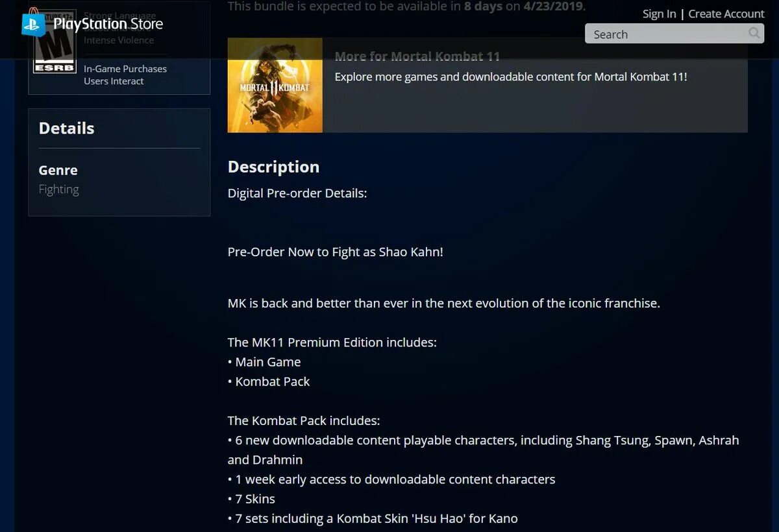This screenshot has height=532, width=779.
Task: Click the search magnifying glass icon
Action: click(754, 33)
